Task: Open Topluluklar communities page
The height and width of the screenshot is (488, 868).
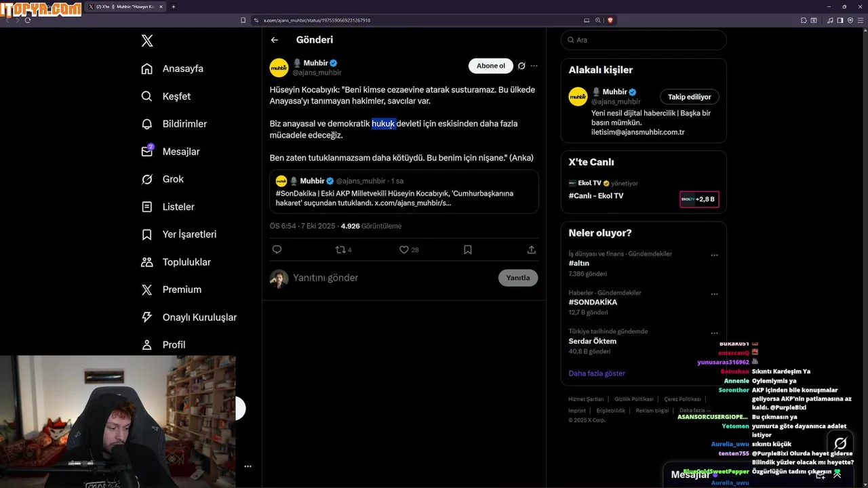Action: (176, 262)
